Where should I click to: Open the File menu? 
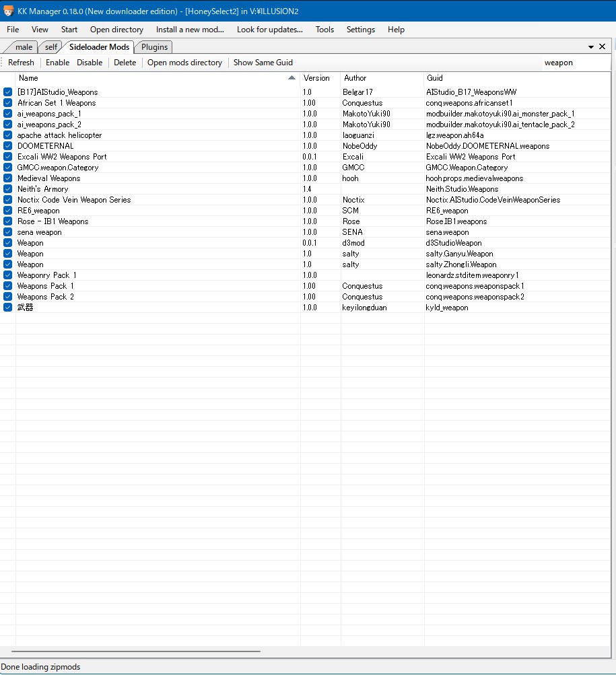pyautogui.click(x=13, y=29)
